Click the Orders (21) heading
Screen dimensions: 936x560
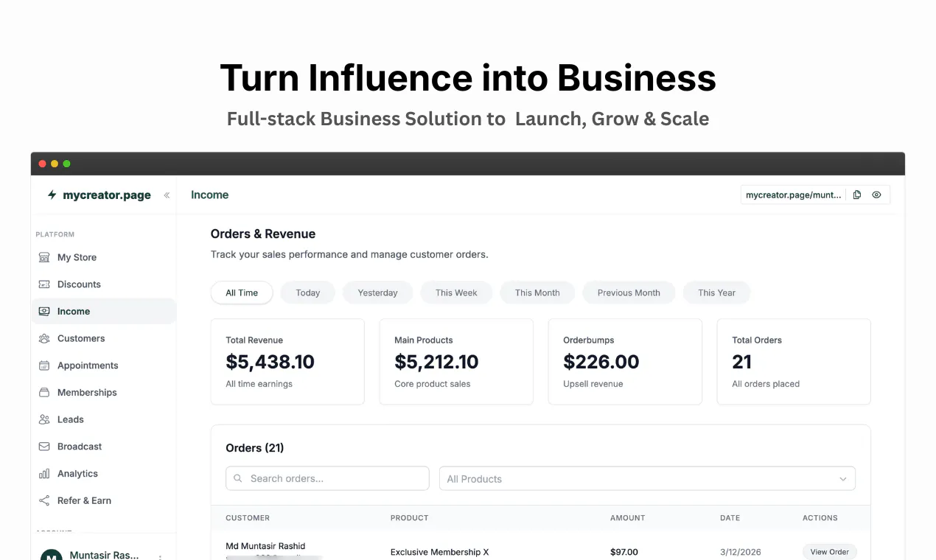point(255,448)
